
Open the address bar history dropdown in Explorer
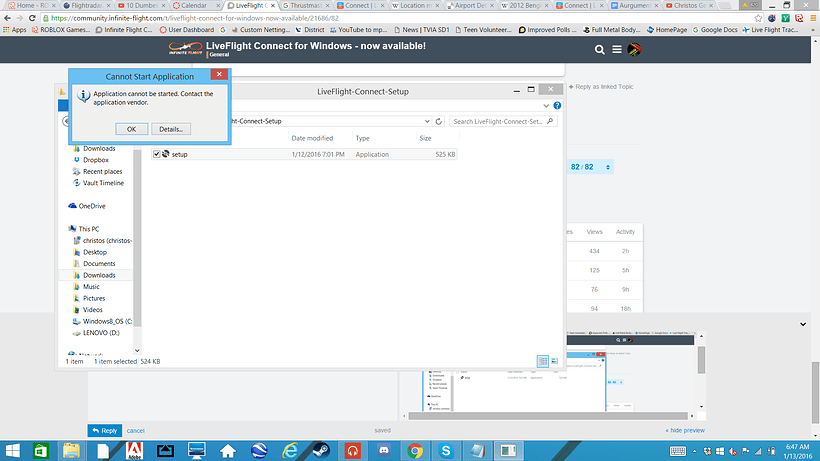(x=427, y=121)
